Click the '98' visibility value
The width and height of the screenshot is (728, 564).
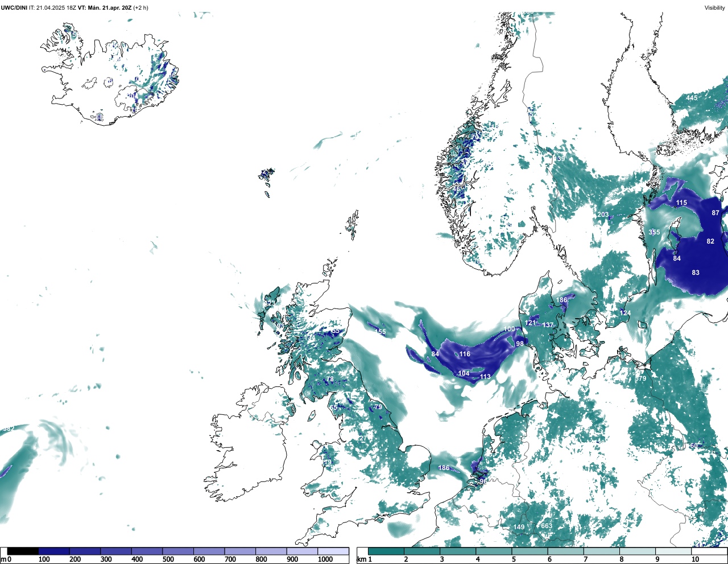520,344
